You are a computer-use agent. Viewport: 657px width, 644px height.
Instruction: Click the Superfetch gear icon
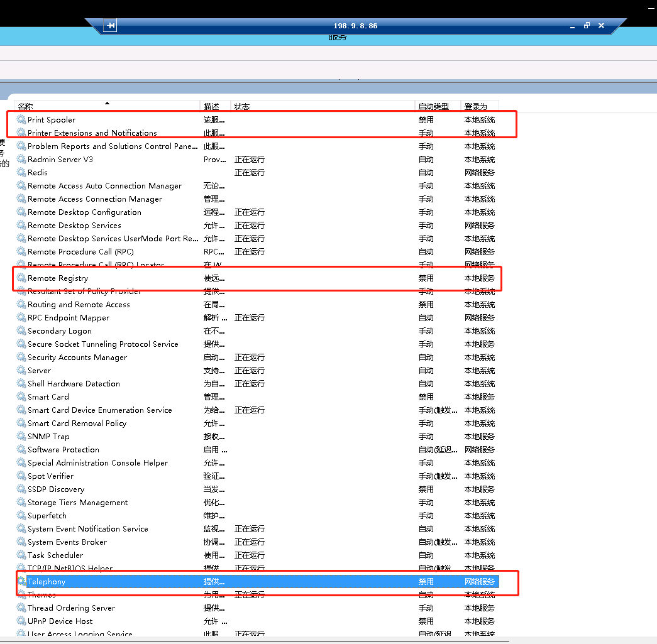(21, 516)
